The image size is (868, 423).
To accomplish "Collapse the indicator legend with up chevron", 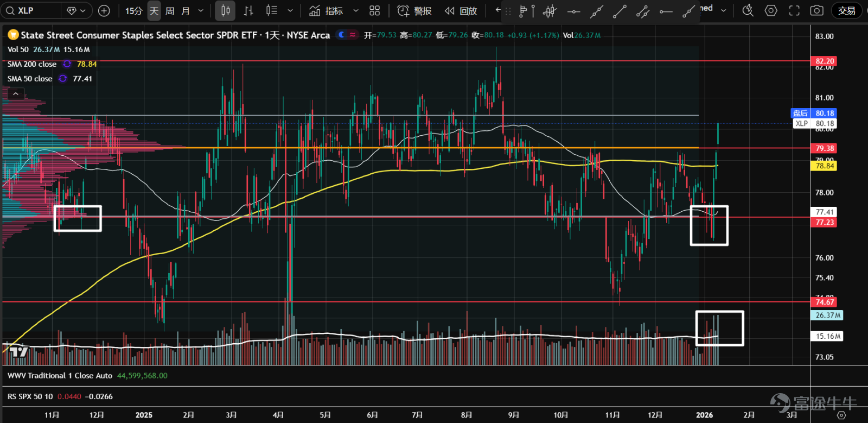I will [x=16, y=94].
